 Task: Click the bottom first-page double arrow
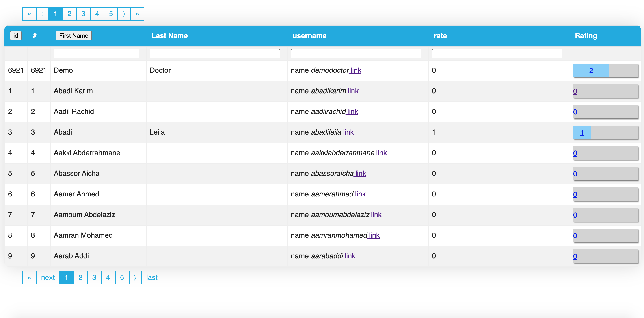(x=29, y=277)
